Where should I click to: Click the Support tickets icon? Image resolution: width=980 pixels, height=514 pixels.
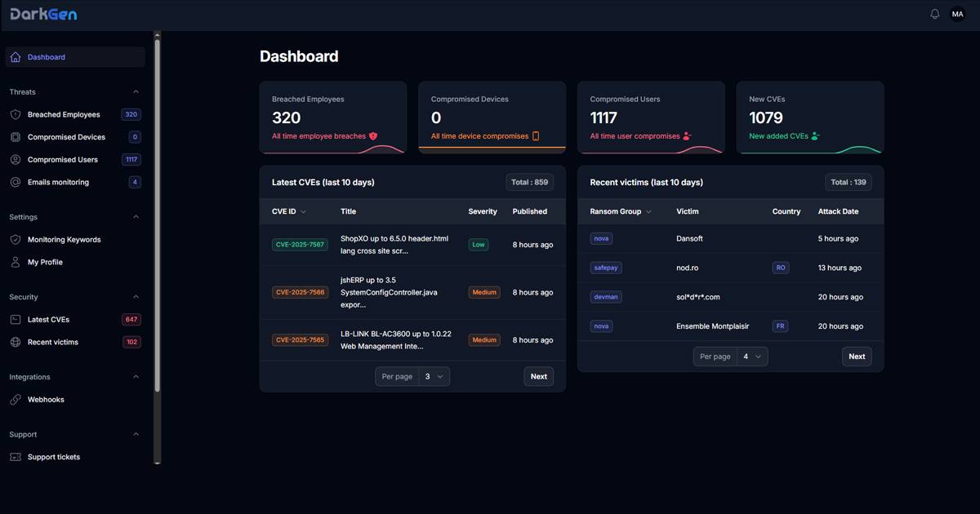pyautogui.click(x=16, y=458)
